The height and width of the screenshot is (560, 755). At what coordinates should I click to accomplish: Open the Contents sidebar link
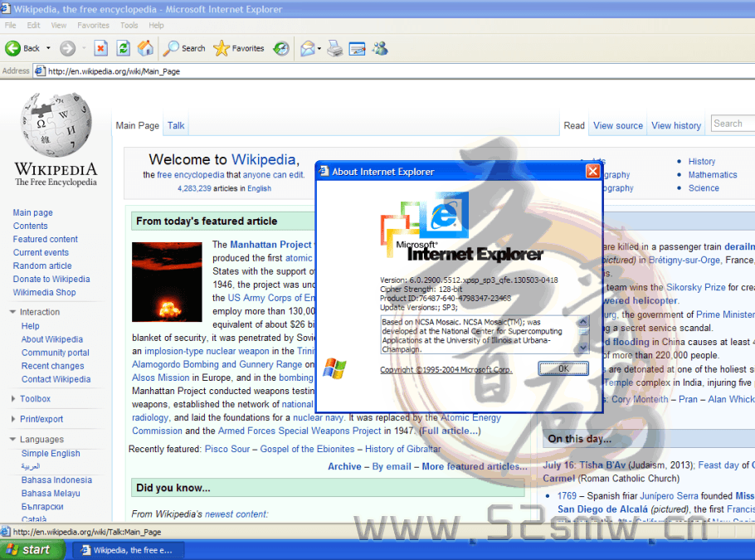31,226
